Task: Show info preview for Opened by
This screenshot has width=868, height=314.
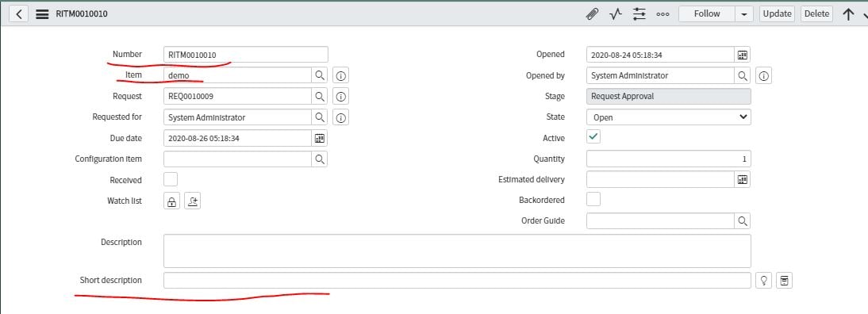Action: click(x=764, y=76)
